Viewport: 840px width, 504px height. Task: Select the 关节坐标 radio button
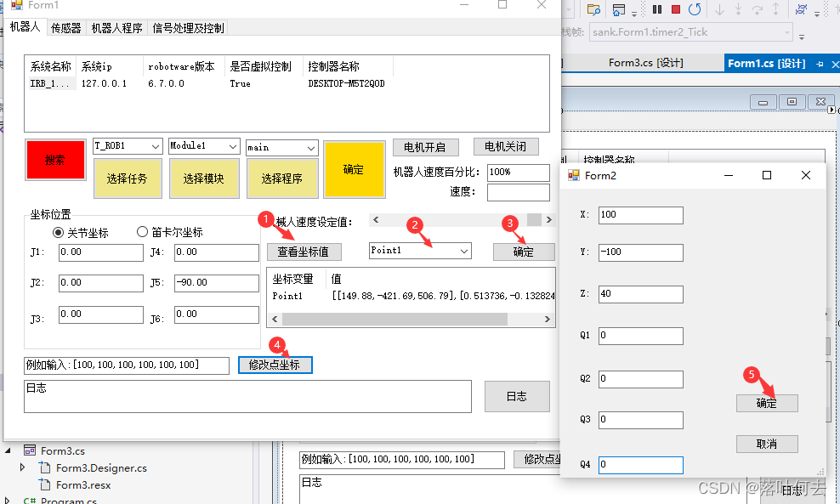tap(59, 232)
